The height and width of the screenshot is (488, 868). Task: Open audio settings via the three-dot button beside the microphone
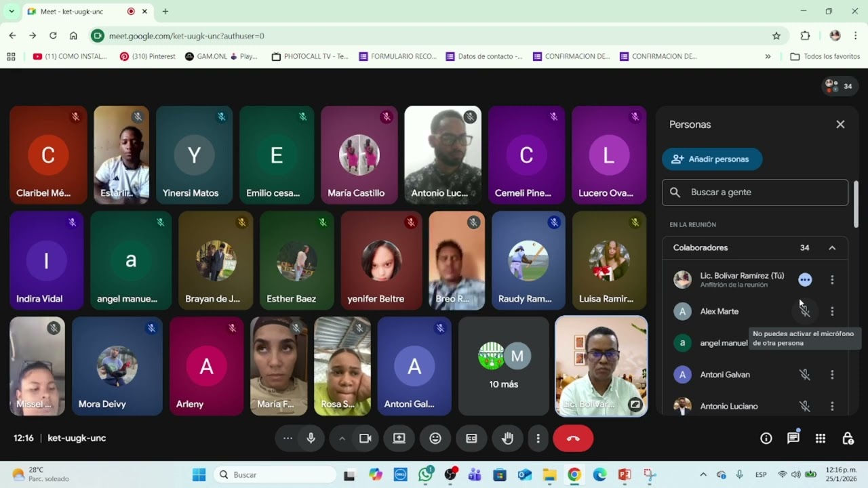288,439
